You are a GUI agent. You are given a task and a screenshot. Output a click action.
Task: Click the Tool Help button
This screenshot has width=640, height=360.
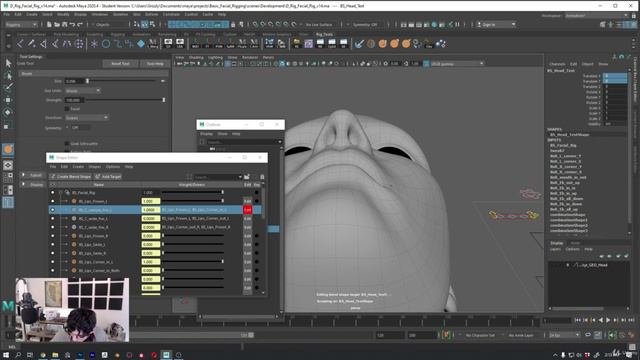(155, 64)
